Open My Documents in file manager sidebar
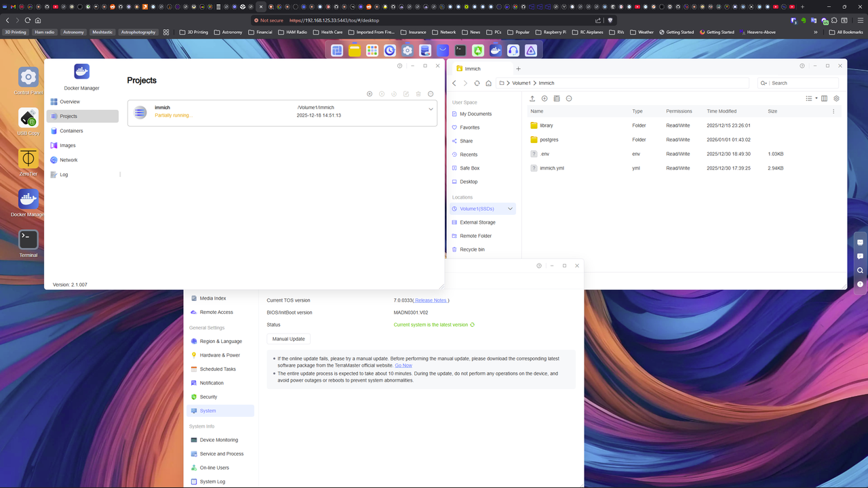Screen dimensions: 868x488 [483, 114]
